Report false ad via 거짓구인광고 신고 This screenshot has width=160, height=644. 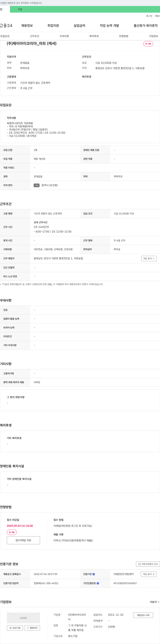[148, 564]
